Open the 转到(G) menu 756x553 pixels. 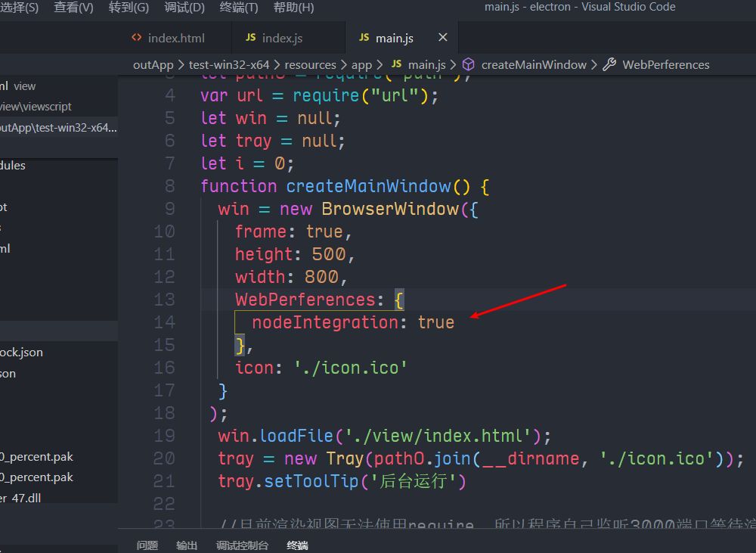point(129,8)
